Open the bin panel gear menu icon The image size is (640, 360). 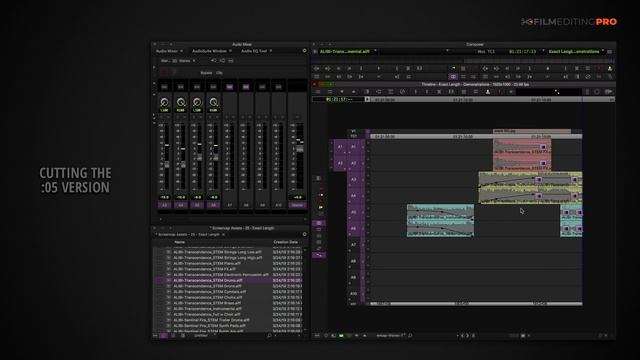click(304, 234)
